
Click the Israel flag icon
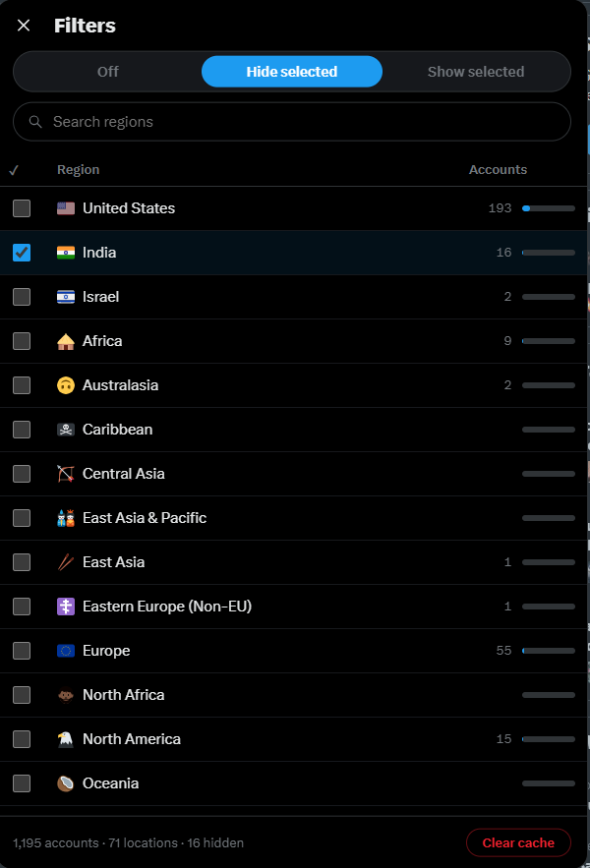tap(66, 297)
